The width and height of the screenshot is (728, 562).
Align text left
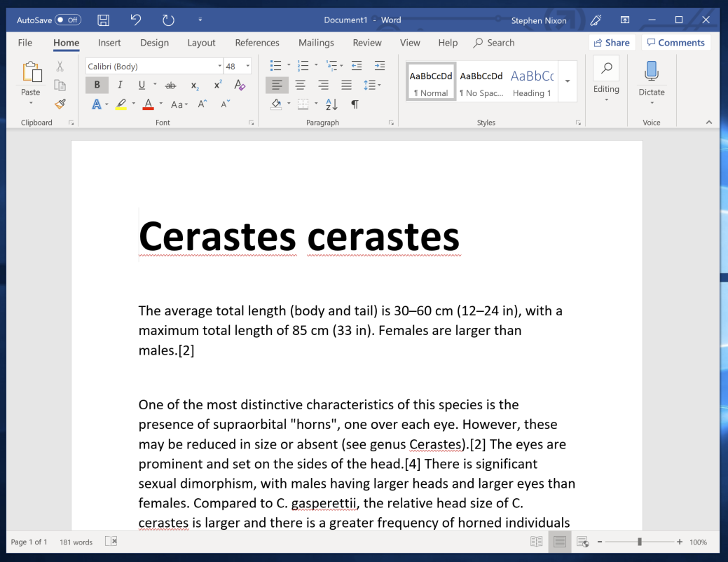click(x=277, y=85)
